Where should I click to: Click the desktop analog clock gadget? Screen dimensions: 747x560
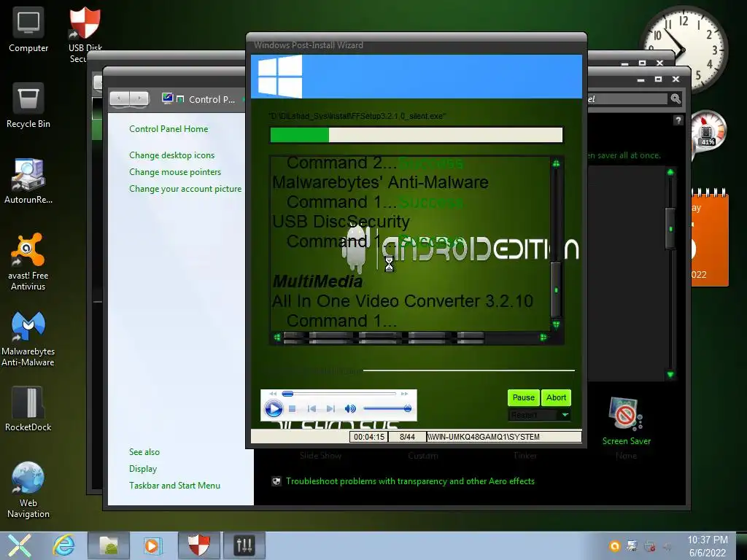coord(684,50)
